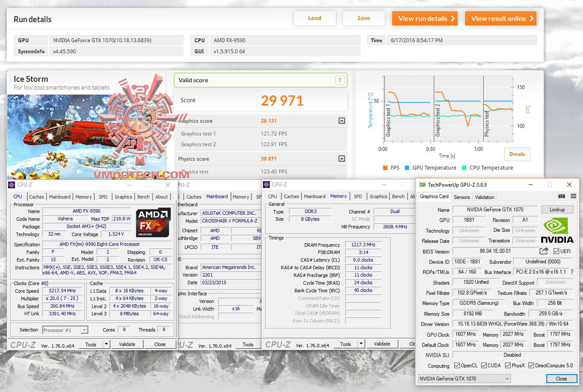The width and height of the screenshot is (583, 392).
Task: Click the Bus Interface question mark in GPU-Z
Action: click(x=572, y=272)
